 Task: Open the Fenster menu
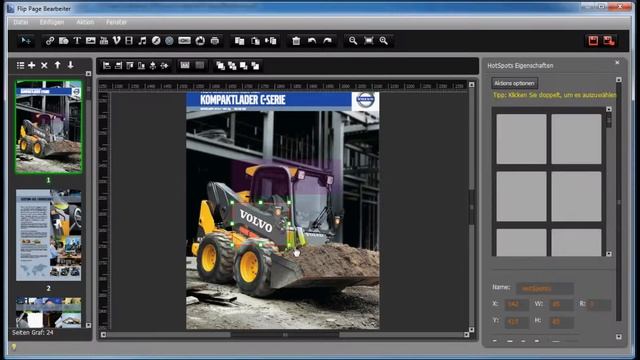(116, 22)
